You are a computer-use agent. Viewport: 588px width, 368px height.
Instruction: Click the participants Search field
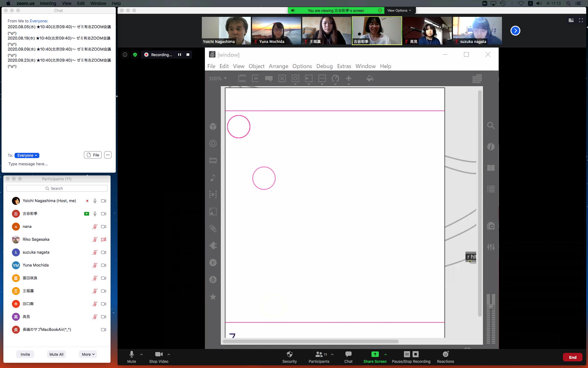click(x=57, y=188)
